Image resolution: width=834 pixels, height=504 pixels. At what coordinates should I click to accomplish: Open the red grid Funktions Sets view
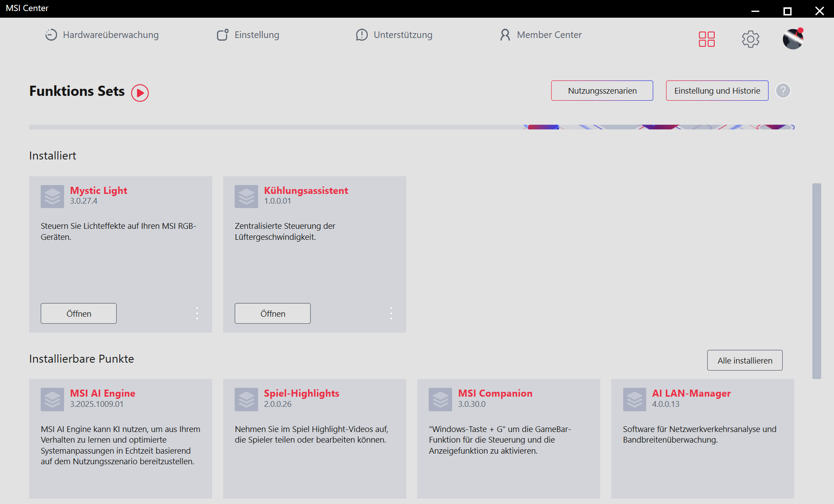pos(707,39)
